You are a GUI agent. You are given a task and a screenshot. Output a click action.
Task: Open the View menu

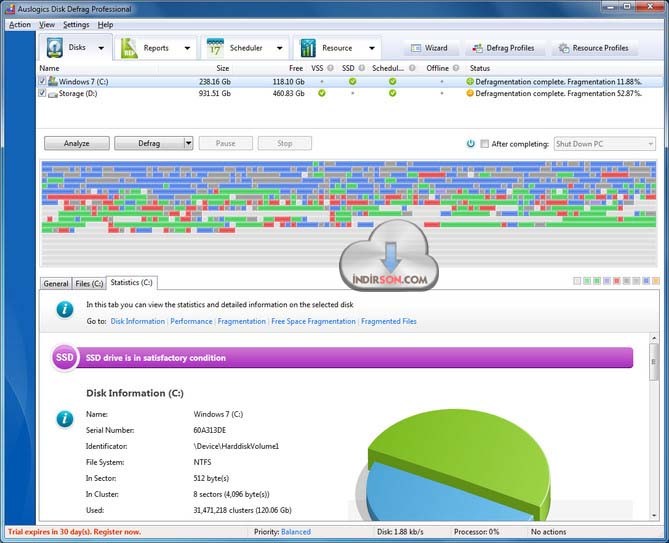[47, 25]
